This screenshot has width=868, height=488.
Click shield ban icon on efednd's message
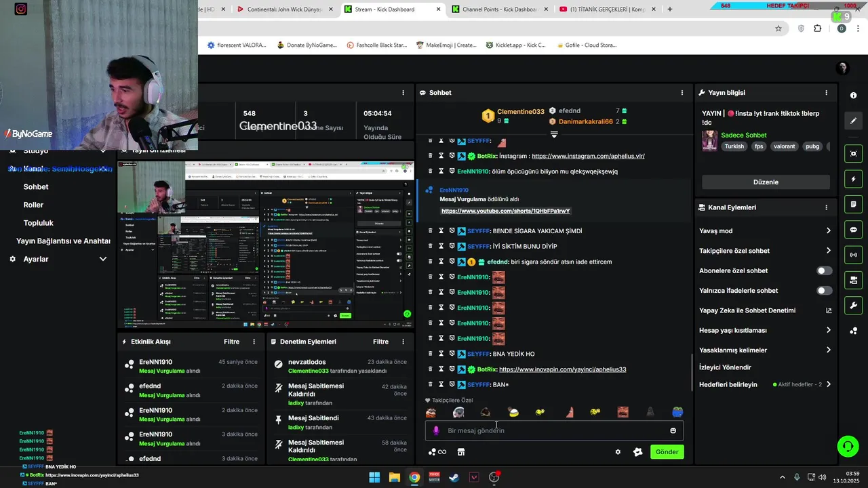(x=452, y=262)
